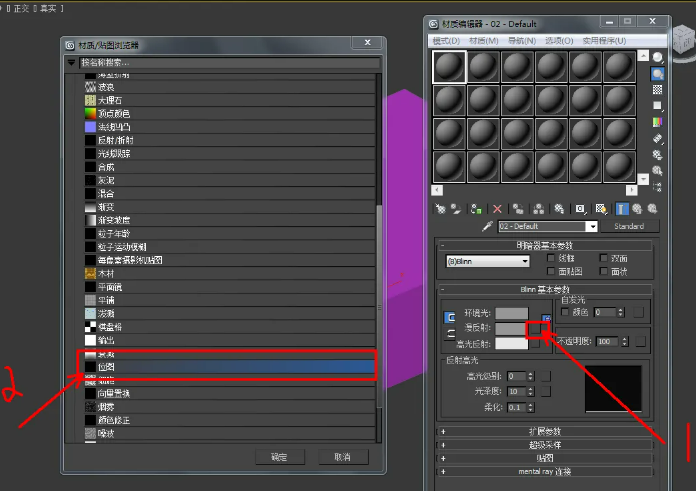
Task: Open the browser options triangle beside the search box
Action: click(x=71, y=63)
